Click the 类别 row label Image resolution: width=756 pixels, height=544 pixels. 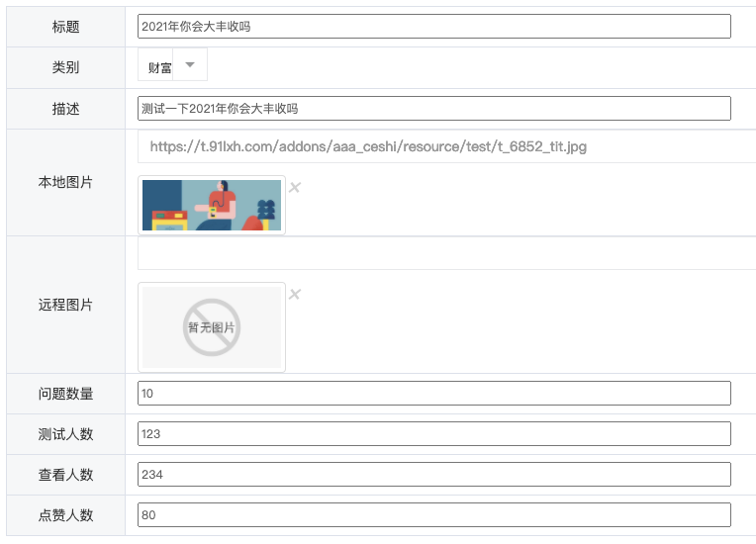tap(65, 67)
